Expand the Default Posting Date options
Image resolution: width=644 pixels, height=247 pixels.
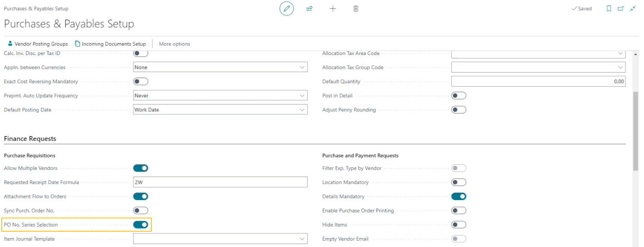coord(303,110)
